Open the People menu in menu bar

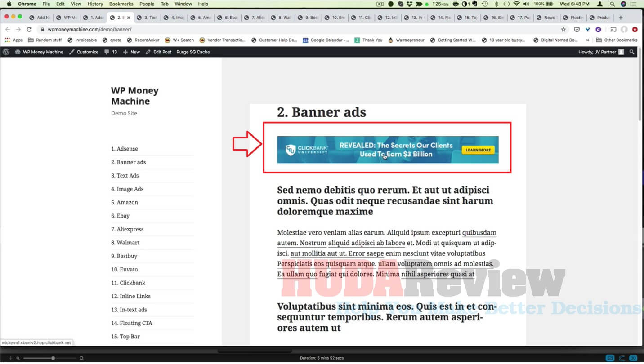point(147,4)
